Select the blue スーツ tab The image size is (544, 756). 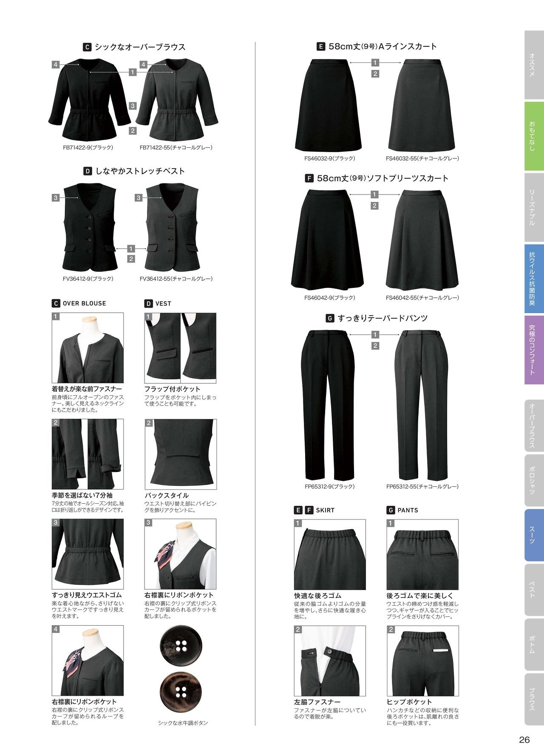click(534, 535)
